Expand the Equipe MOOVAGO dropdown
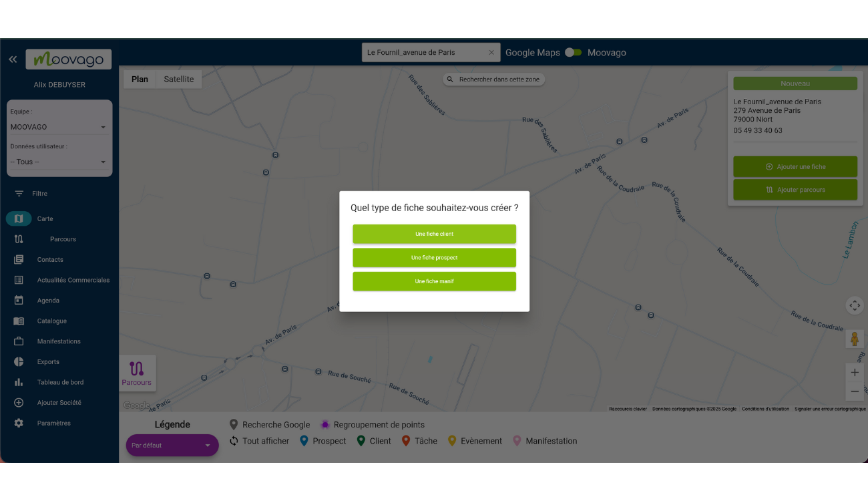The height and width of the screenshot is (501, 868). [x=59, y=126]
